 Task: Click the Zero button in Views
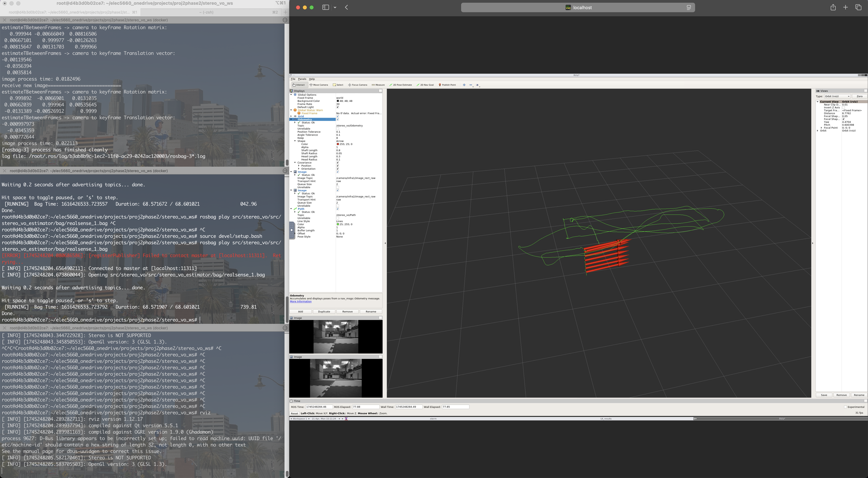[859, 96]
